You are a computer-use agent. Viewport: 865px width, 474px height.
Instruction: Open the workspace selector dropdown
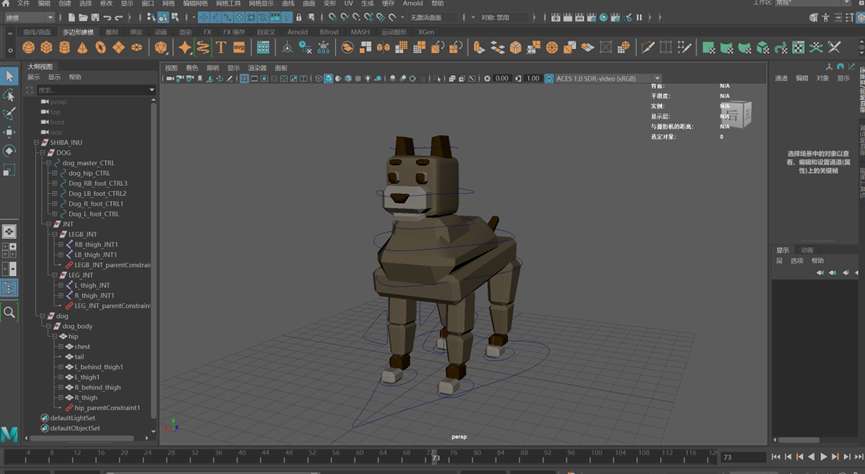pyautogui.click(x=813, y=3)
